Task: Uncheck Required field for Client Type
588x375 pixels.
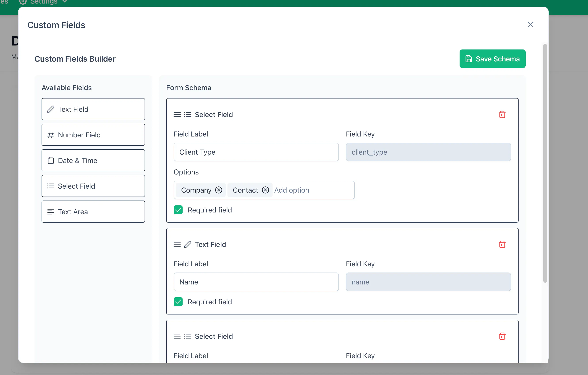Action: [178, 210]
